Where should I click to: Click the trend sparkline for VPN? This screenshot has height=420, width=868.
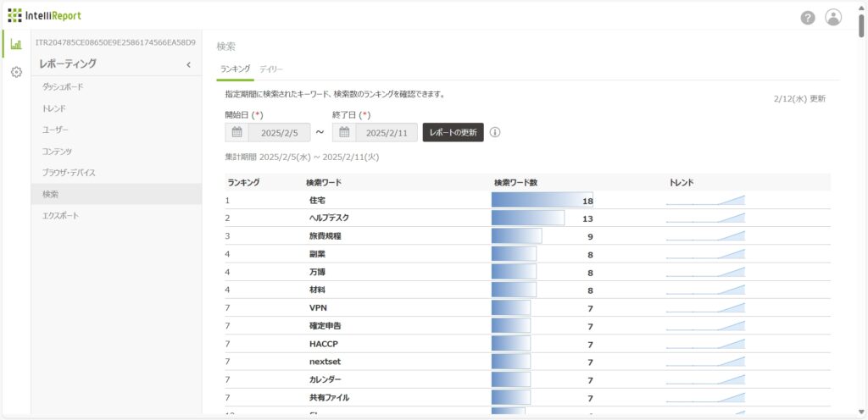click(706, 308)
